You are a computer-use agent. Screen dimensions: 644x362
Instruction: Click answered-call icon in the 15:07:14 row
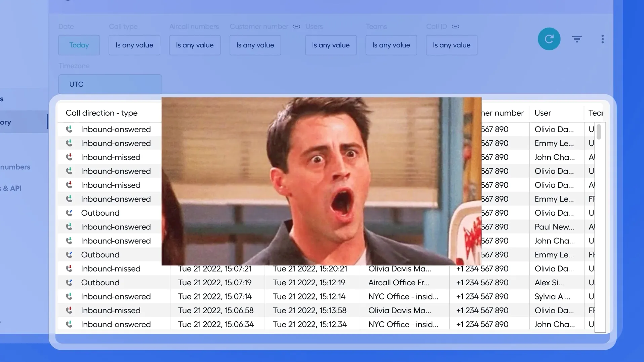(x=69, y=296)
